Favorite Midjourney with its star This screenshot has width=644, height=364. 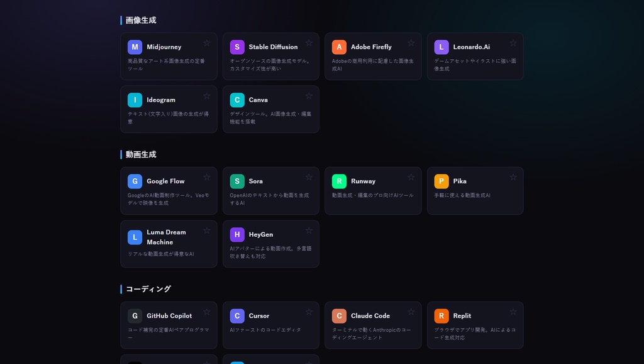206,43
